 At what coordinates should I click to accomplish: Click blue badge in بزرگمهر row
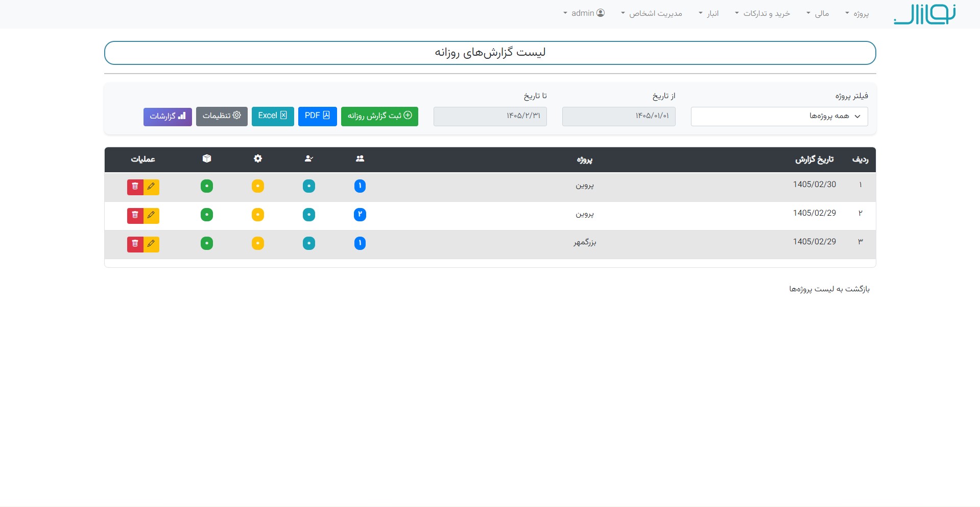tap(360, 243)
